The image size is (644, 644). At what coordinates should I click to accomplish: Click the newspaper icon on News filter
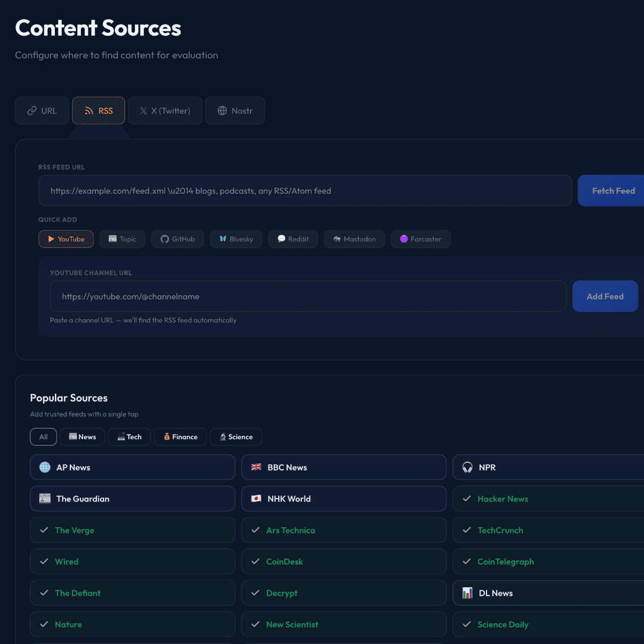tap(73, 436)
